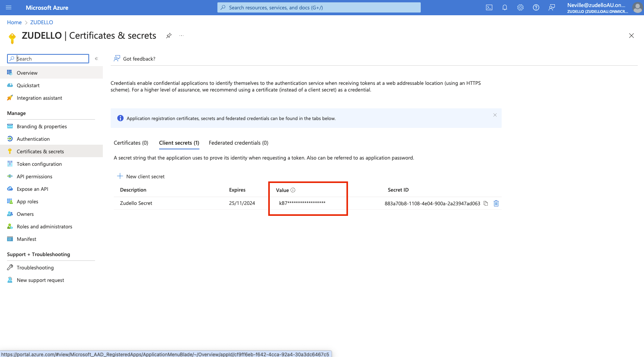Click the Zudello Secret description cell
Image resolution: width=644 pixels, height=357 pixels.
(136, 203)
